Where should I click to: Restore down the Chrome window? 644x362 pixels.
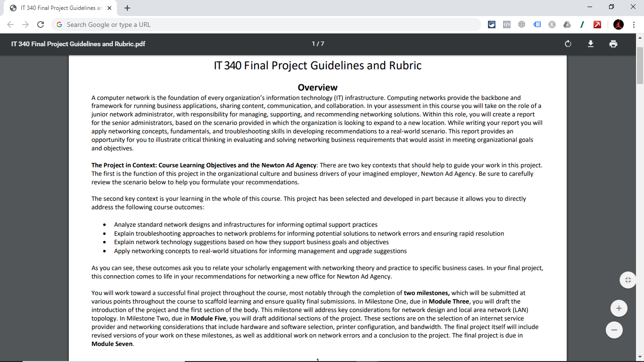pyautogui.click(x=611, y=7)
